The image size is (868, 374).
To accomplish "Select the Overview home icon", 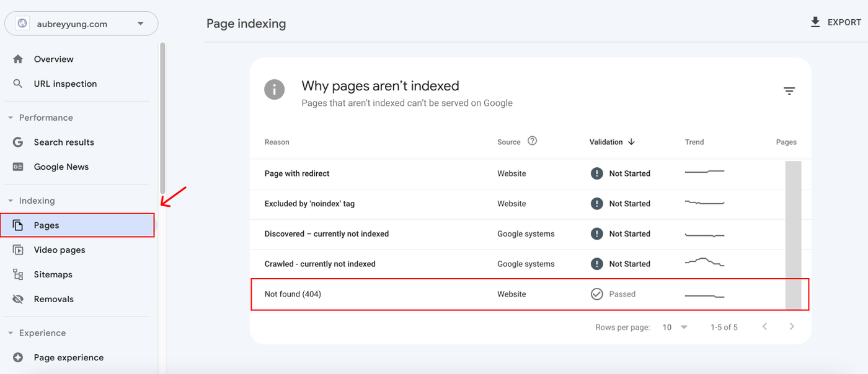I will point(19,59).
